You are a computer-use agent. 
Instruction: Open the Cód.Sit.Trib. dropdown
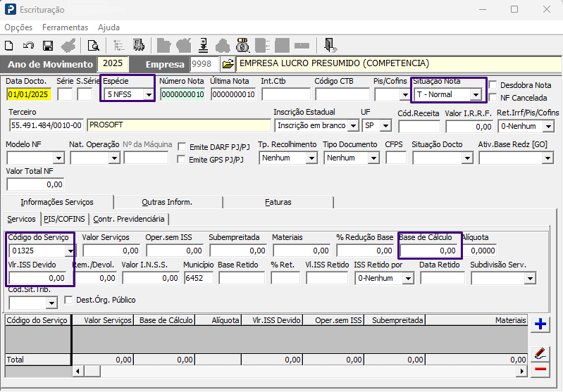51,303
